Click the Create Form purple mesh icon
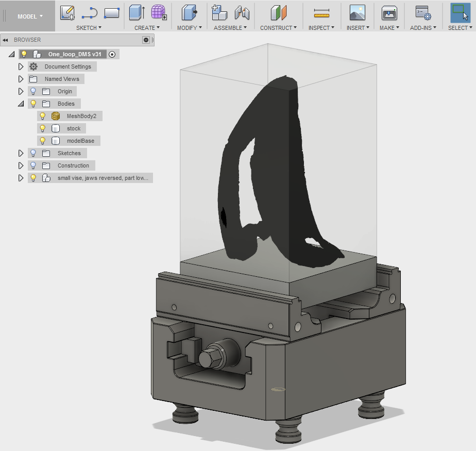 click(159, 13)
